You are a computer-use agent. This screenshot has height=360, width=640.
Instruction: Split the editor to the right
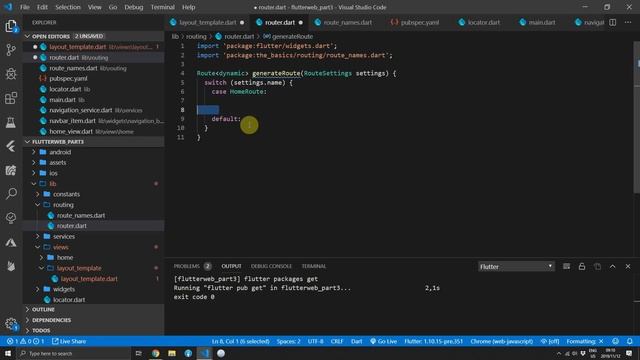[x=613, y=22]
